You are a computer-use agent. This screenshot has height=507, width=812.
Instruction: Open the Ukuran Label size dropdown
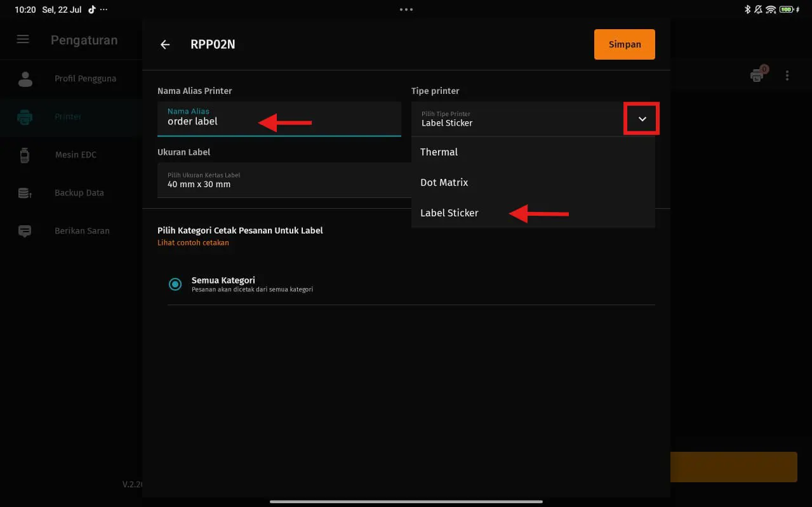(x=283, y=180)
